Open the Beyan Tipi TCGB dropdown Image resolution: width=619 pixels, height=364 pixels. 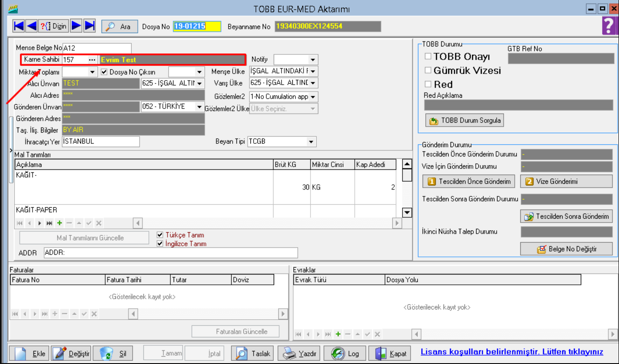tap(311, 142)
